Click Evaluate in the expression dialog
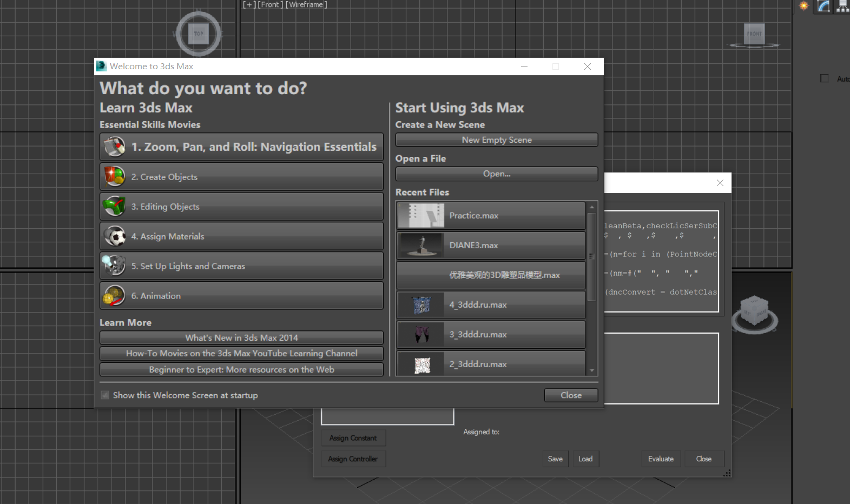This screenshot has width=850, height=504. (x=661, y=459)
